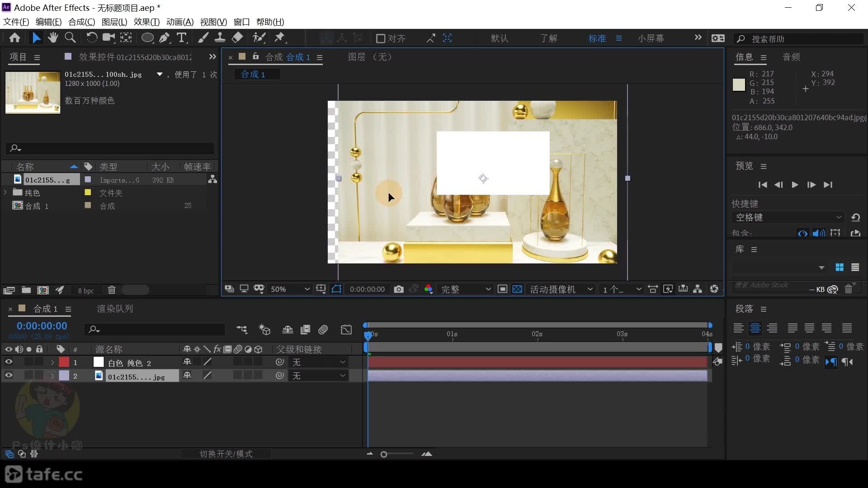Click layer 1 red label color
The image size is (868, 488).
coord(64,362)
